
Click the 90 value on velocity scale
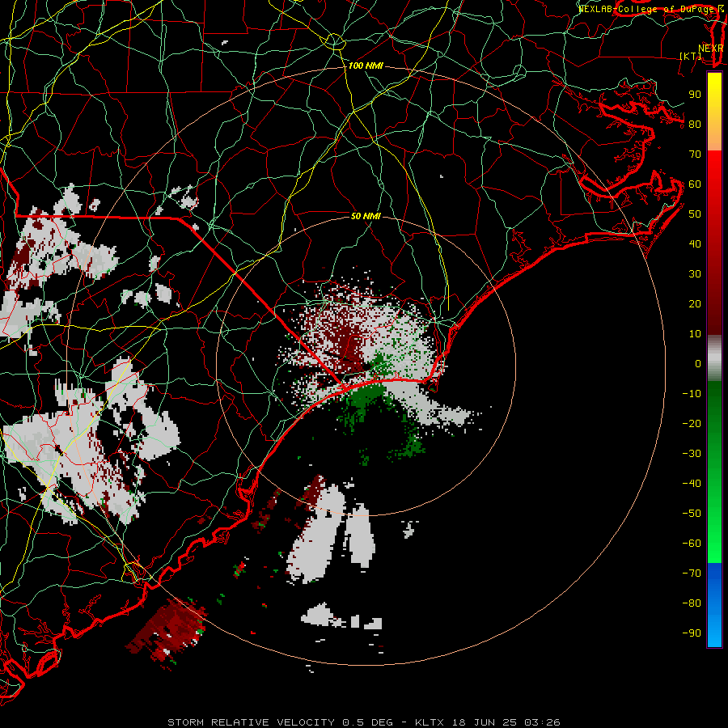pyautogui.click(x=695, y=95)
